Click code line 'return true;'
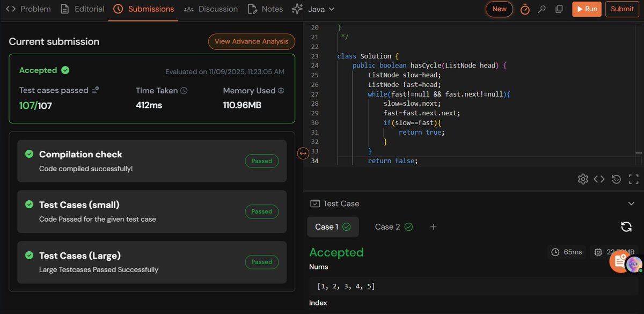Viewport: 644px width, 314px height. click(x=422, y=132)
